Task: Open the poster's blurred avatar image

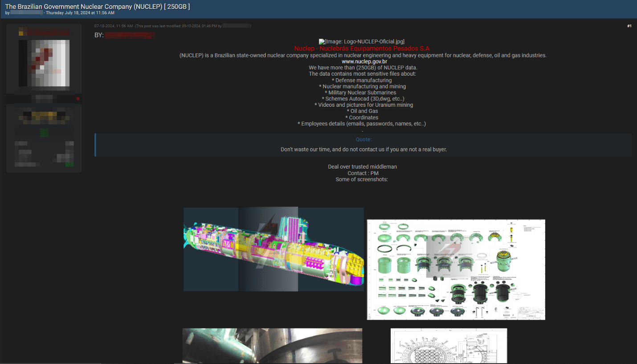Action: 44,63
